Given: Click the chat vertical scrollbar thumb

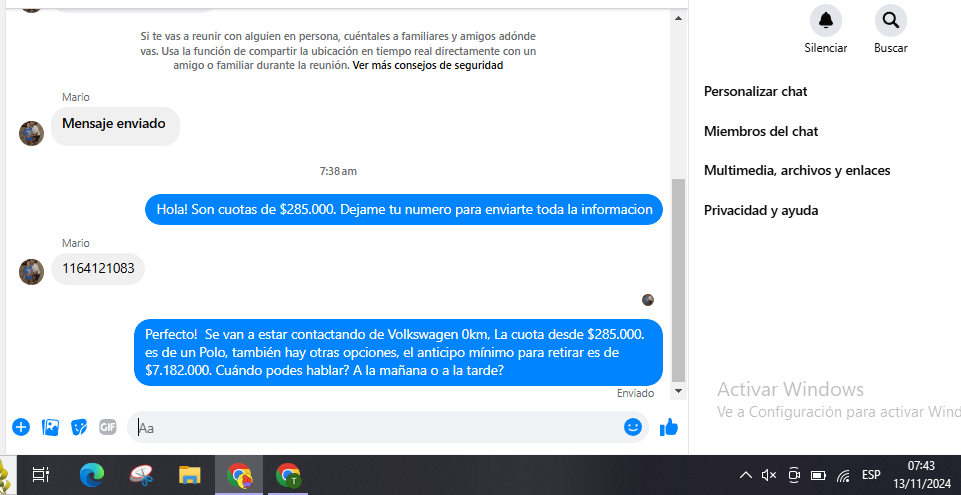Looking at the screenshot, I should pos(678,280).
